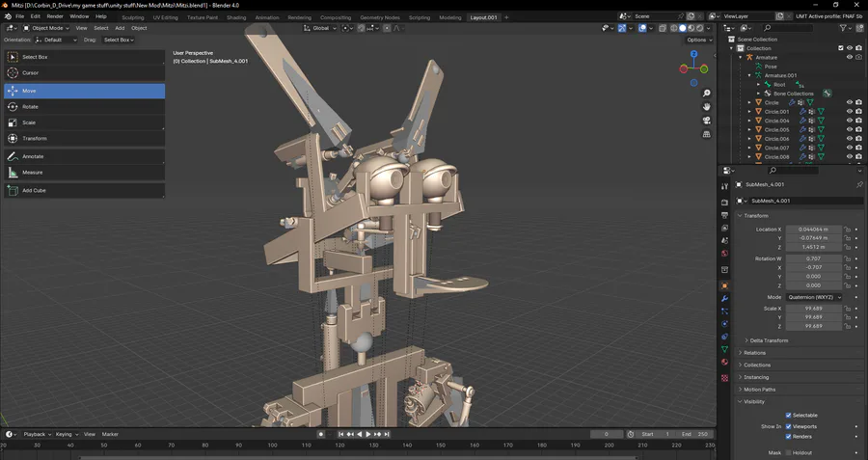Image resolution: width=868 pixels, height=460 pixels.
Task: Click the Blender logo menu icon
Action: tap(7, 16)
